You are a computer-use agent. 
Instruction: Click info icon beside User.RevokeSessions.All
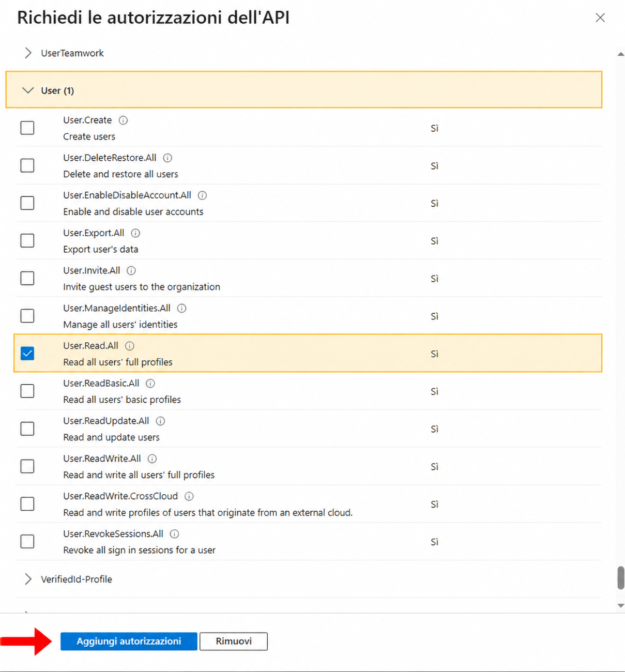point(175,534)
